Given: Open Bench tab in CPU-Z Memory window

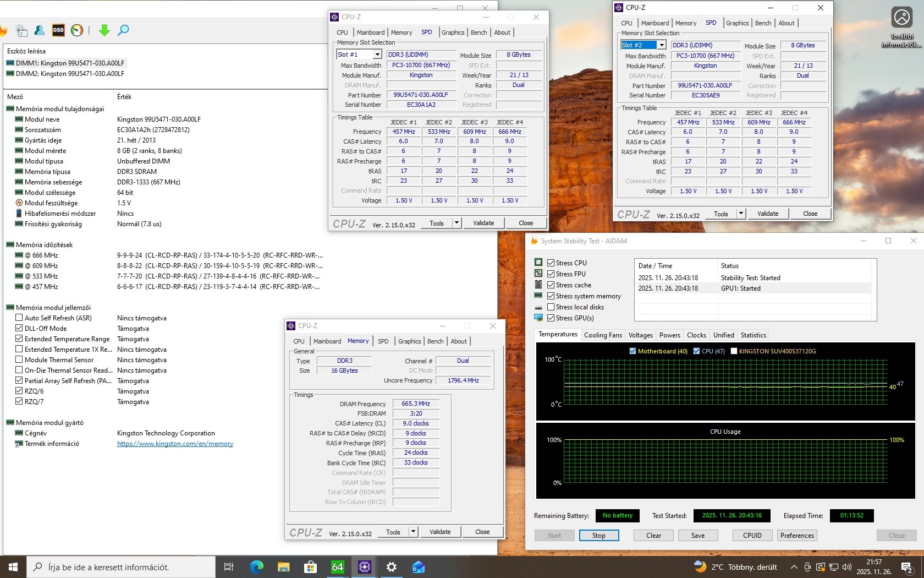Looking at the screenshot, I should pos(435,341).
